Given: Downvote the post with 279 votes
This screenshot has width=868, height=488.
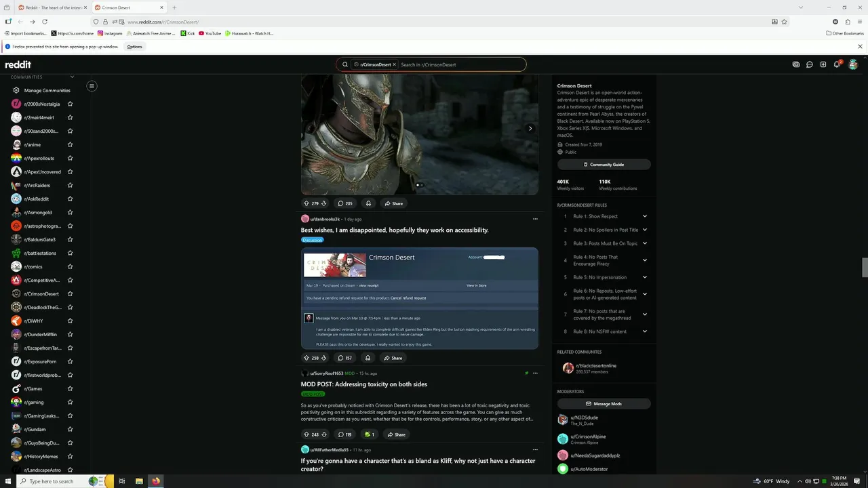Looking at the screenshot, I should click(x=324, y=203).
